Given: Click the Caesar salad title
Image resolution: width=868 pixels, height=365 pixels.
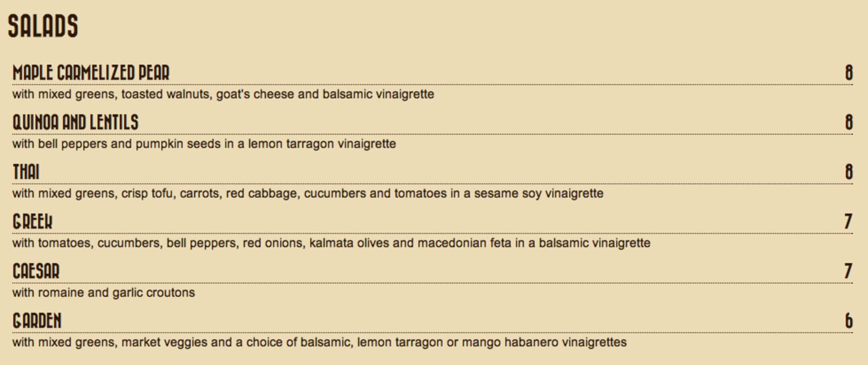Looking at the screenshot, I should (x=36, y=271).
